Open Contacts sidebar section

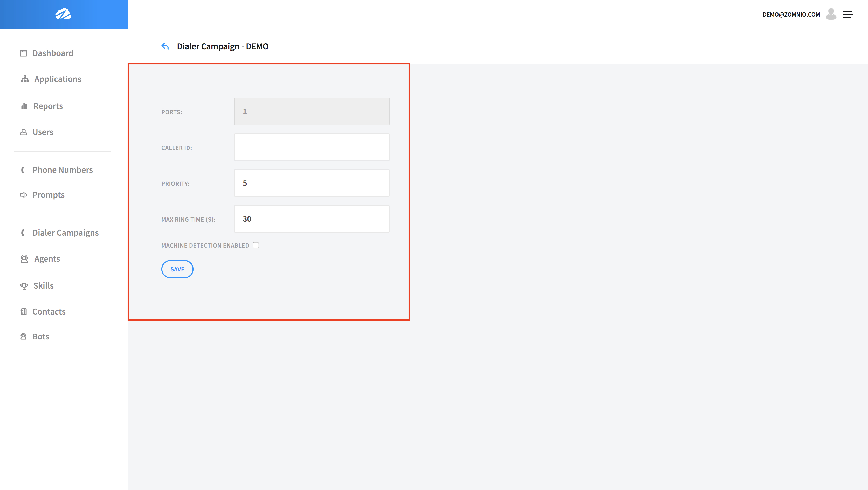(x=49, y=311)
